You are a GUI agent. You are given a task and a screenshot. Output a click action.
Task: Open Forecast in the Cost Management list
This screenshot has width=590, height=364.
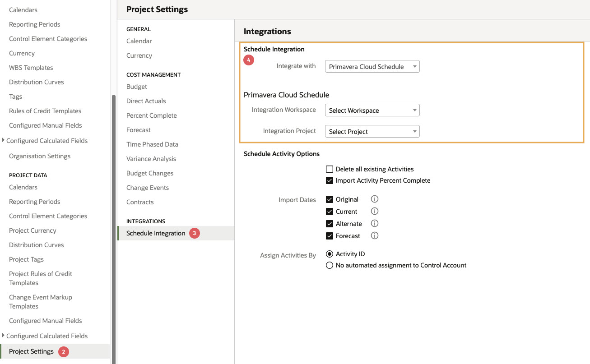(x=139, y=130)
